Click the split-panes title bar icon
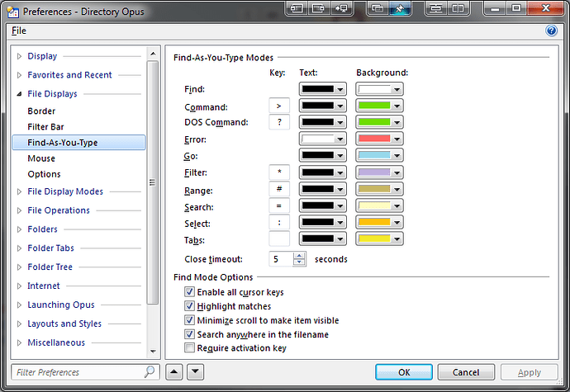The height and width of the screenshot is (392, 570). pos(458,8)
